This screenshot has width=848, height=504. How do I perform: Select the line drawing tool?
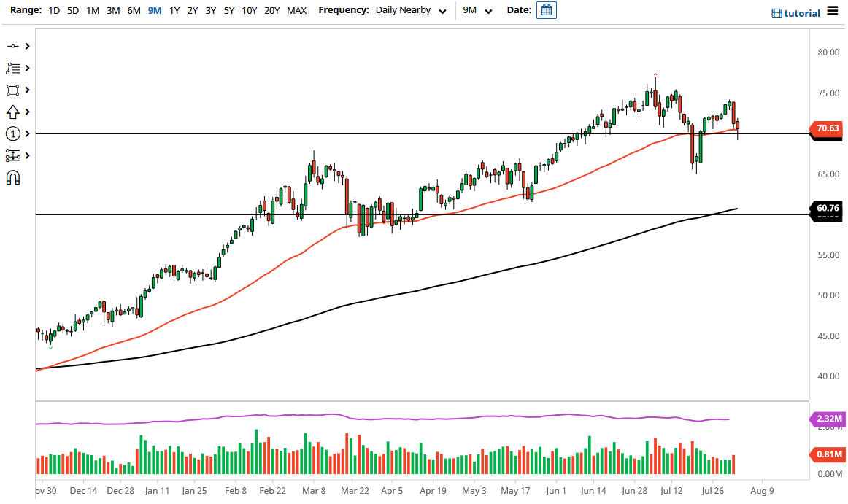13,45
